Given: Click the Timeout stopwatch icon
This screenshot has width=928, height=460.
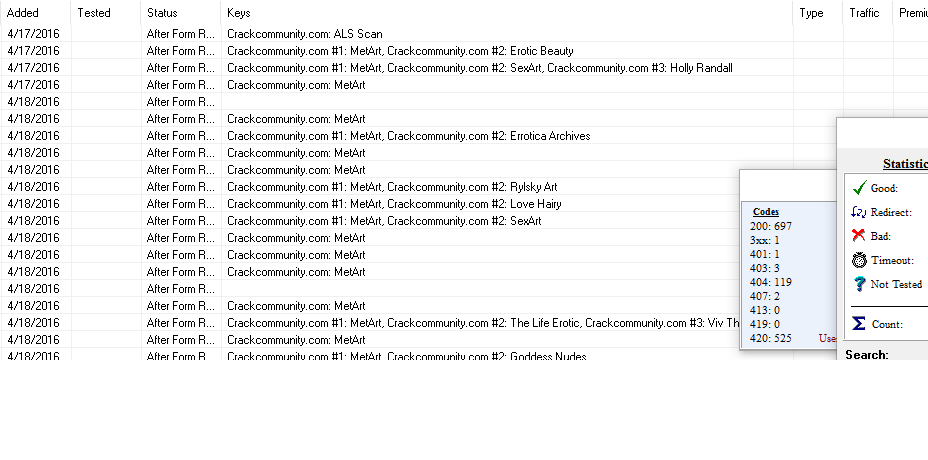Looking at the screenshot, I should point(858,259).
